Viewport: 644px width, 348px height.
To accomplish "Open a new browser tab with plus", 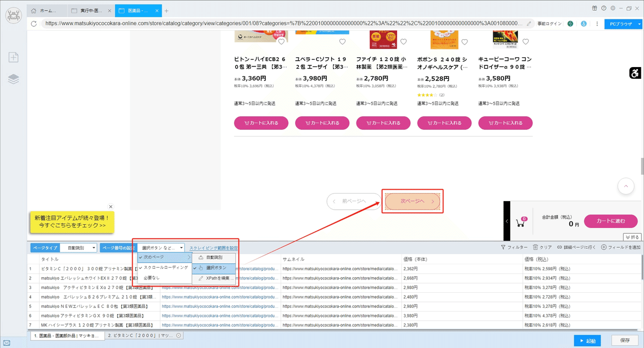I will tap(166, 11).
